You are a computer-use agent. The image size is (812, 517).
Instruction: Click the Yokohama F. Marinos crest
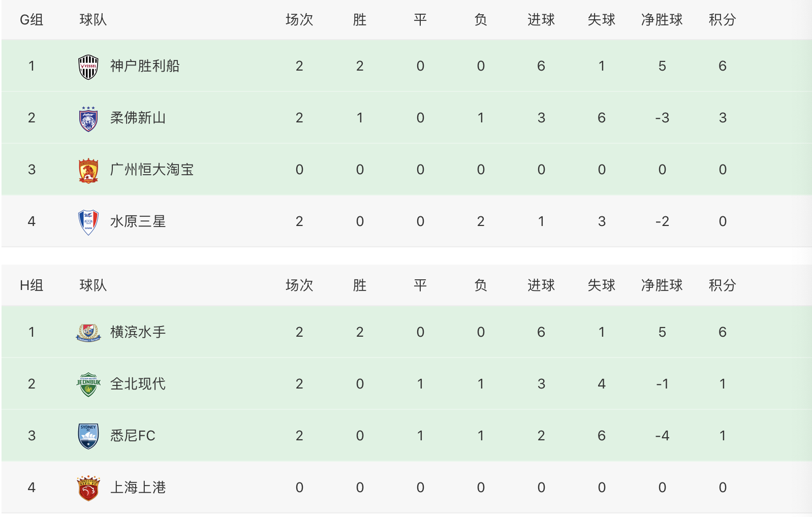tap(88, 333)
